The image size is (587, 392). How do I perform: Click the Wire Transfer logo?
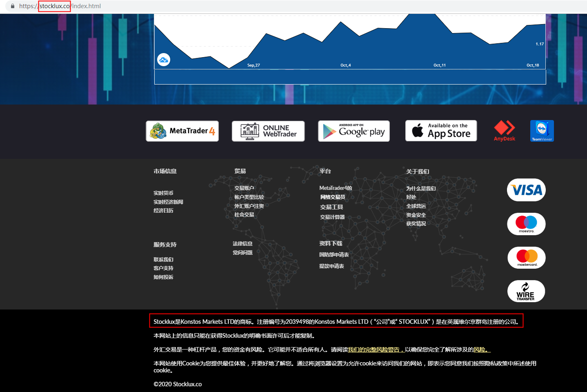[526, 291]
